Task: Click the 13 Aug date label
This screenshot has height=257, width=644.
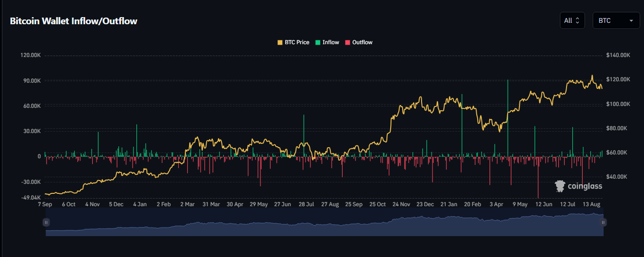Action: tap(591, 204)
